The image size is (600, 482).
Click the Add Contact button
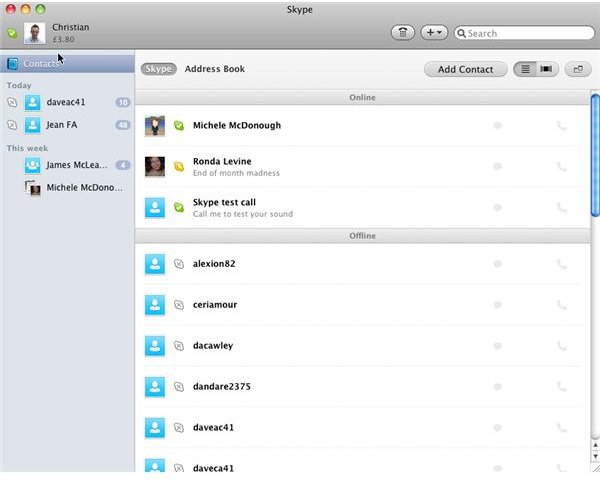click(466, 70)
